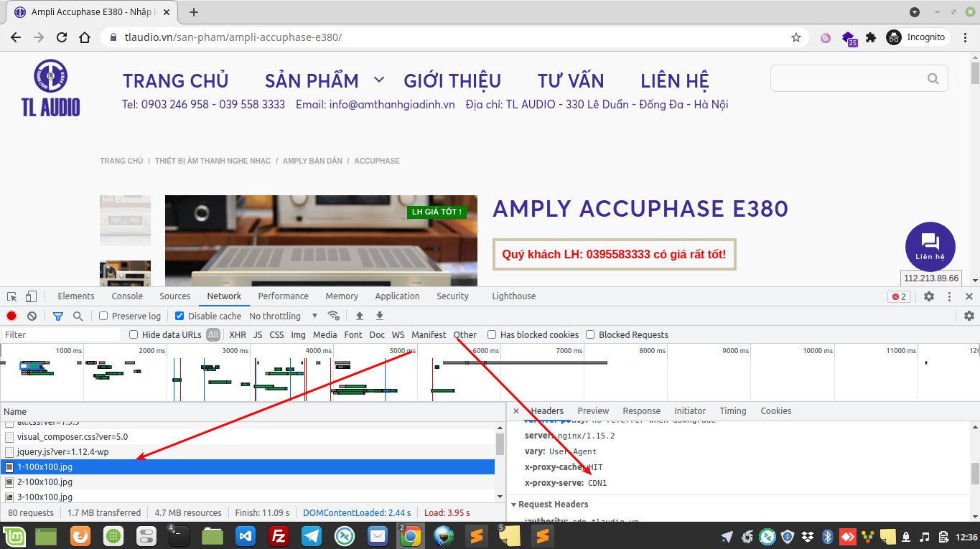Open the Timing tab of request

733,411
